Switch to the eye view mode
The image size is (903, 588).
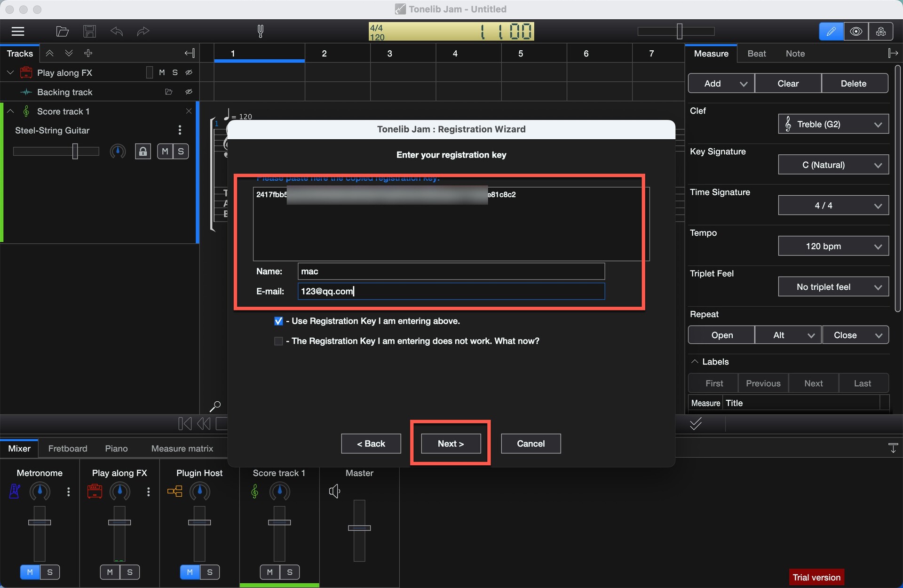tap(856, 32)
